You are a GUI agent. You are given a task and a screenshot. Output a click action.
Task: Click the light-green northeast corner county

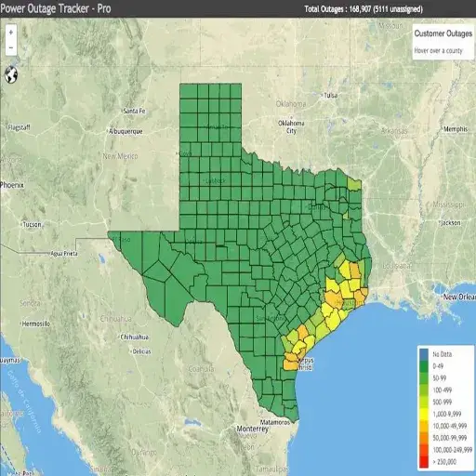pos(354,184)
